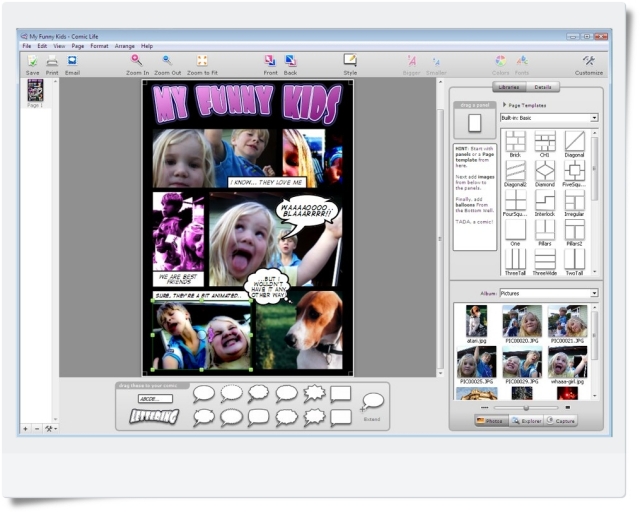The width and height of the screenshot is (640, 512).
Task: Open the File menu
Action: coord(27,46)
